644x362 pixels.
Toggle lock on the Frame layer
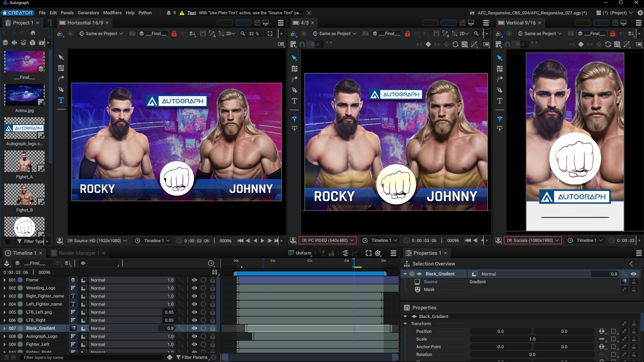click(213, 280)
